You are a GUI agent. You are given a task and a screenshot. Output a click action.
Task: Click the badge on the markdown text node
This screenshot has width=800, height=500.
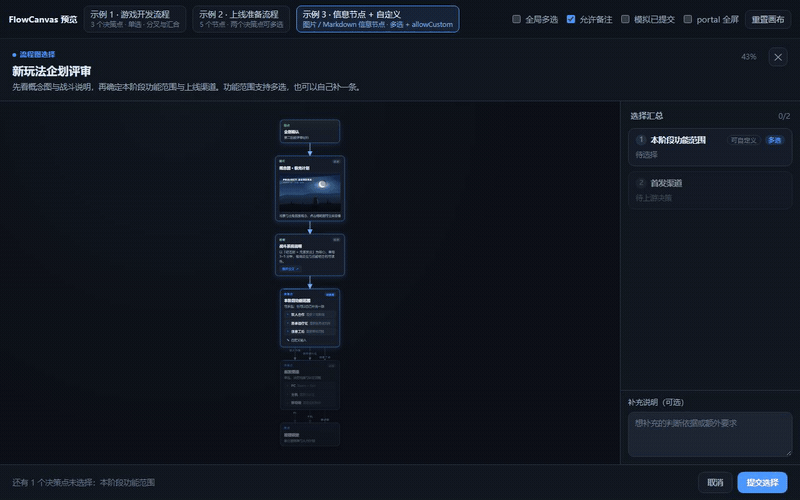(336, 239)
